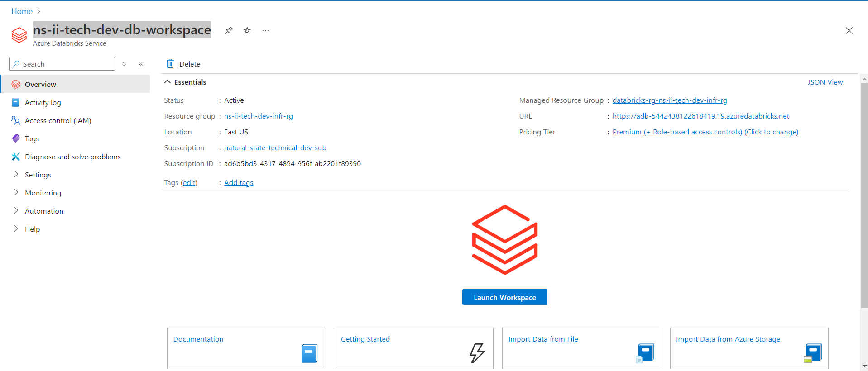868x371 pixels.
Task: Open the JSON View link
Action: [x=825, y=82]
